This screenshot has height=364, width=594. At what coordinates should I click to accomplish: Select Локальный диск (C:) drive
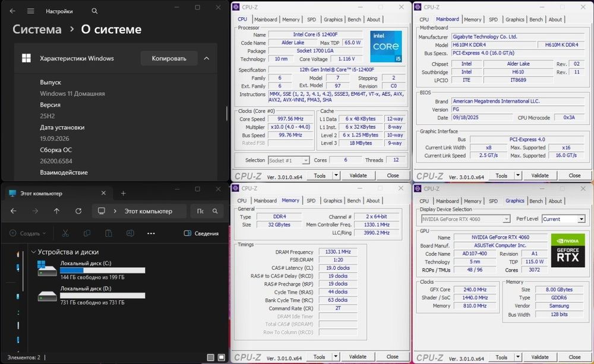[91, 270]
